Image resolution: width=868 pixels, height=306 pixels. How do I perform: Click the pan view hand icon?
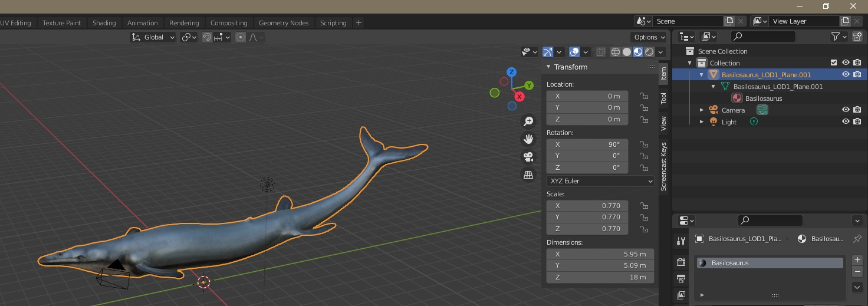click(x=528, y=139)
